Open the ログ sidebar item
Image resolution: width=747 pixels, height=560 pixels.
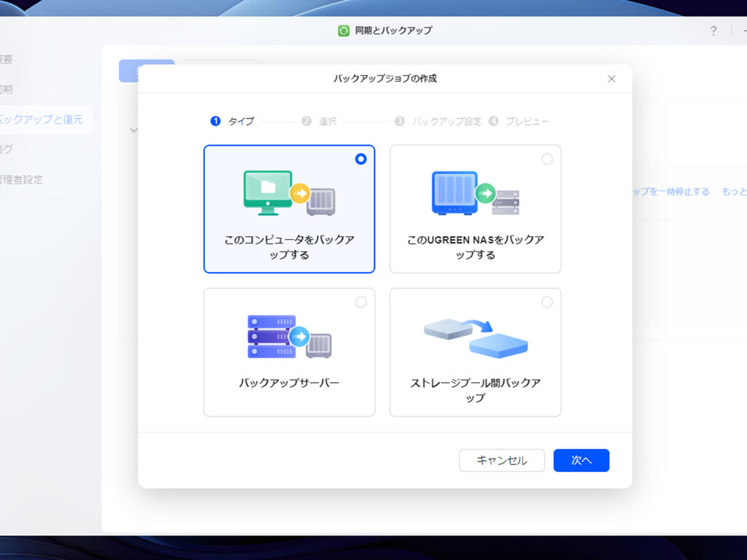(x=7, y=149)
